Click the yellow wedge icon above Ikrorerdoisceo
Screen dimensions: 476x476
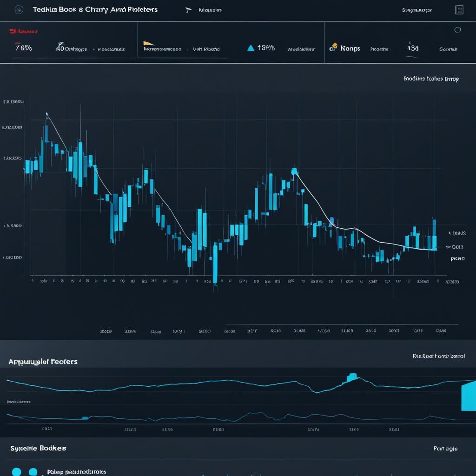point(148,43)
